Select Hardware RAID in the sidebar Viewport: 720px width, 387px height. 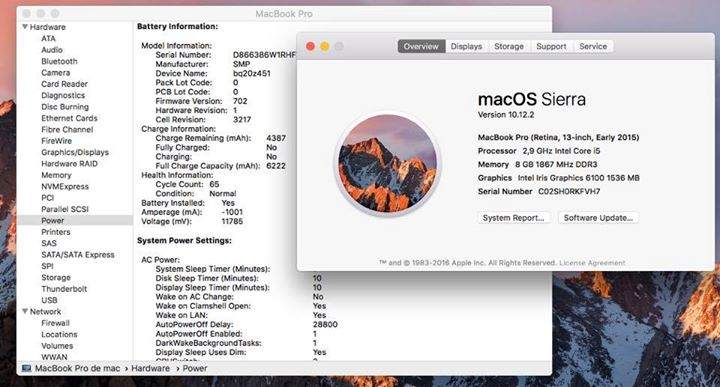69,164
